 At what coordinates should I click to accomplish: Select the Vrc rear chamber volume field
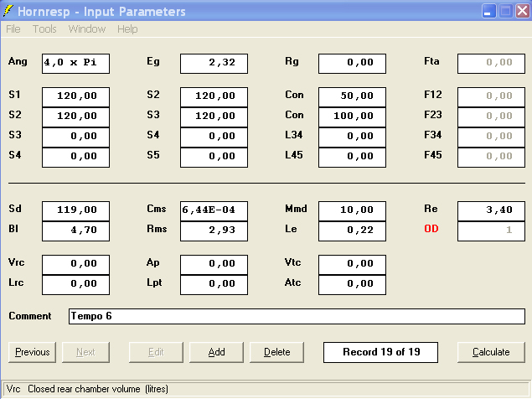tap(75, 264)
